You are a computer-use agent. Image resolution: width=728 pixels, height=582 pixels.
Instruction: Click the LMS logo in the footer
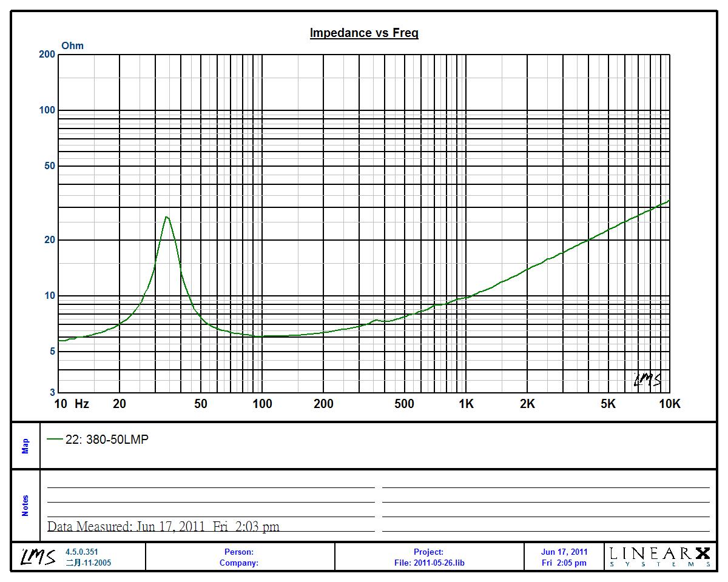point(39,557)
